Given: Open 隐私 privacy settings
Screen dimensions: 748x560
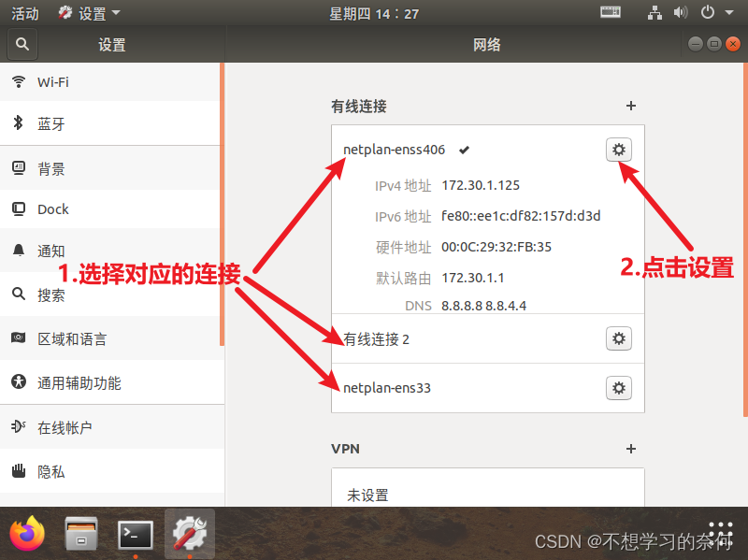Looking at the screenshot, I should click(x=112, y=471).
